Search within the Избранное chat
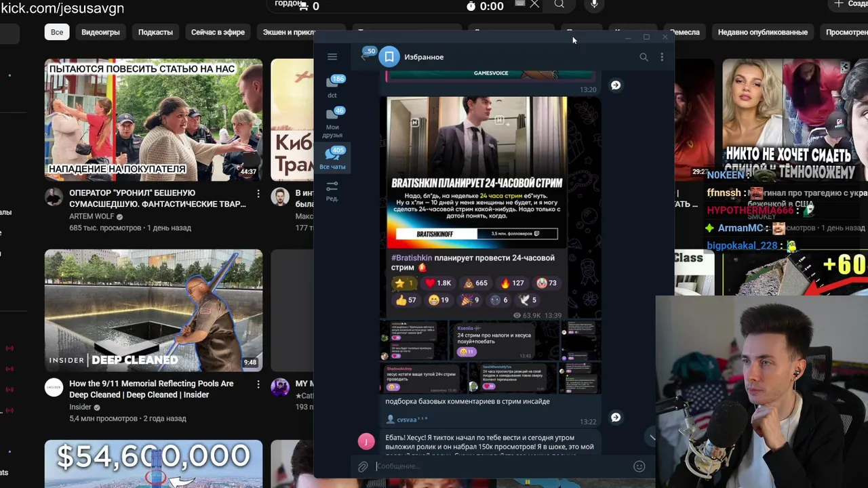This screenshot has width=868, height=488. pos(644,57)
